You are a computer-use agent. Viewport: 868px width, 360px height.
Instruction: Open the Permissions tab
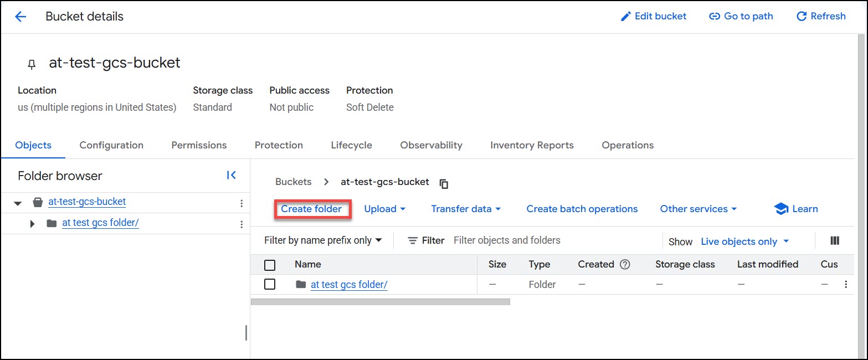(199, 145)
